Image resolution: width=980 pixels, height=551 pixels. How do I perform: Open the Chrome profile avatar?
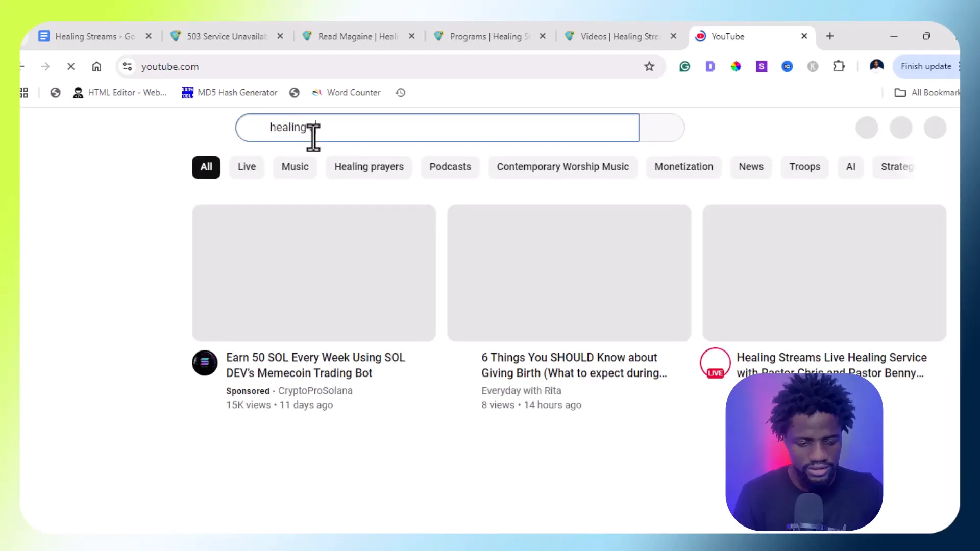tap(877, 66)
